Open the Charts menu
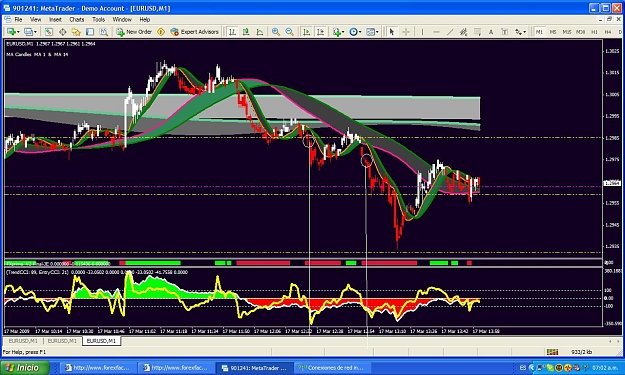The image size is (625, 375). pos(77,20)
